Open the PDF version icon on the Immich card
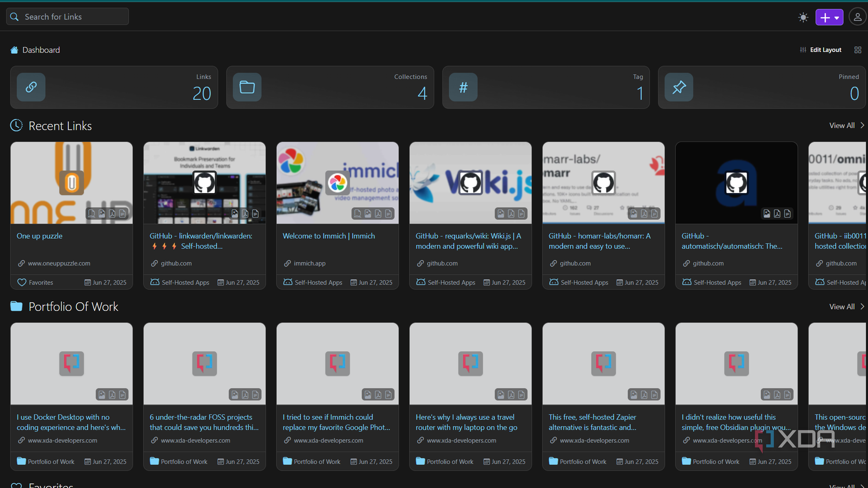 tap(378, 213)
